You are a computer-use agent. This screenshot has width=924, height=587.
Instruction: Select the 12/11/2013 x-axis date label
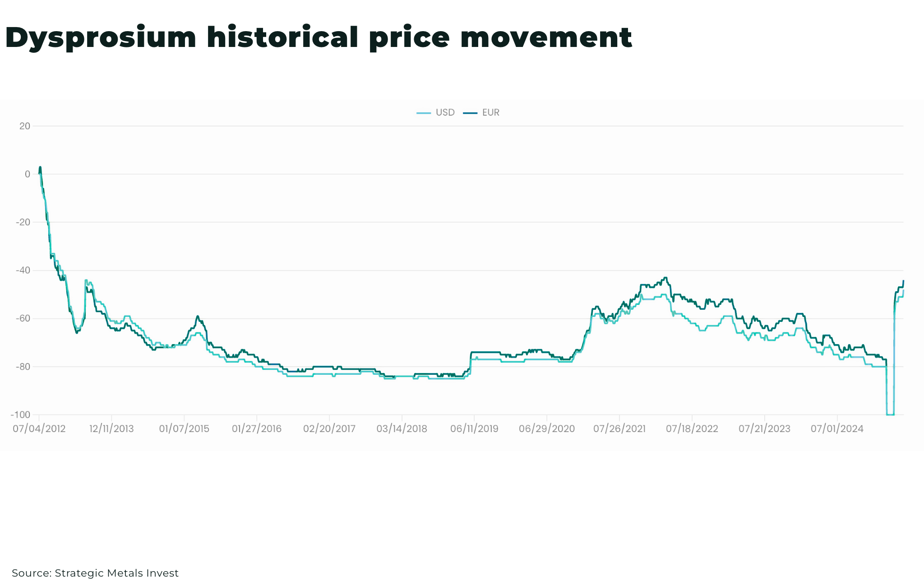tap(111, 429)
